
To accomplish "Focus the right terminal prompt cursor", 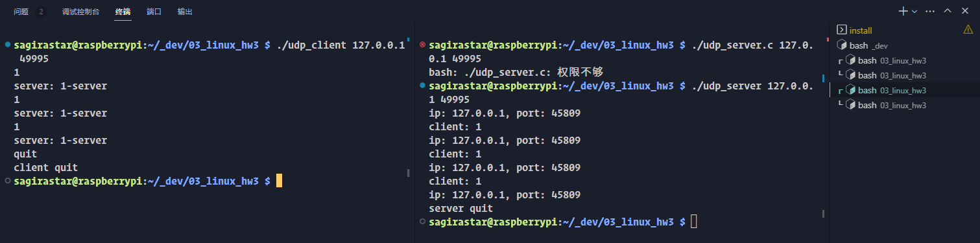I will pos(693,222).
